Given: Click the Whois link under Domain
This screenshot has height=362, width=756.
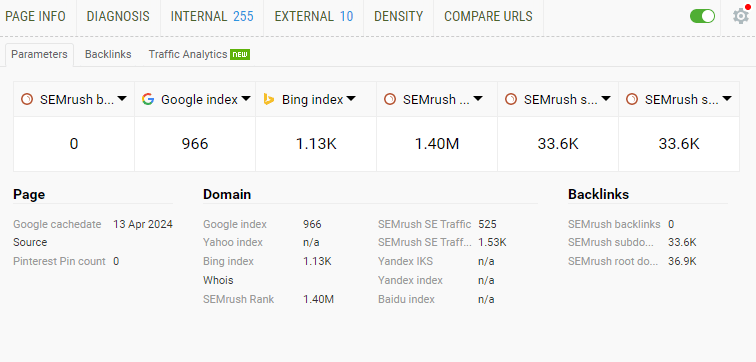Looking at the screenshot, I should click(218, 280).
